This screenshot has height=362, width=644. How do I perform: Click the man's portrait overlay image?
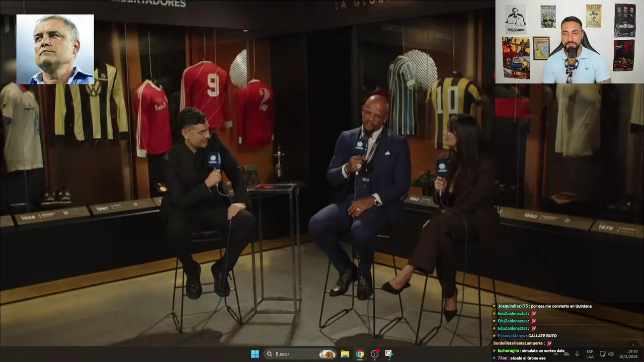pos(55,49)
